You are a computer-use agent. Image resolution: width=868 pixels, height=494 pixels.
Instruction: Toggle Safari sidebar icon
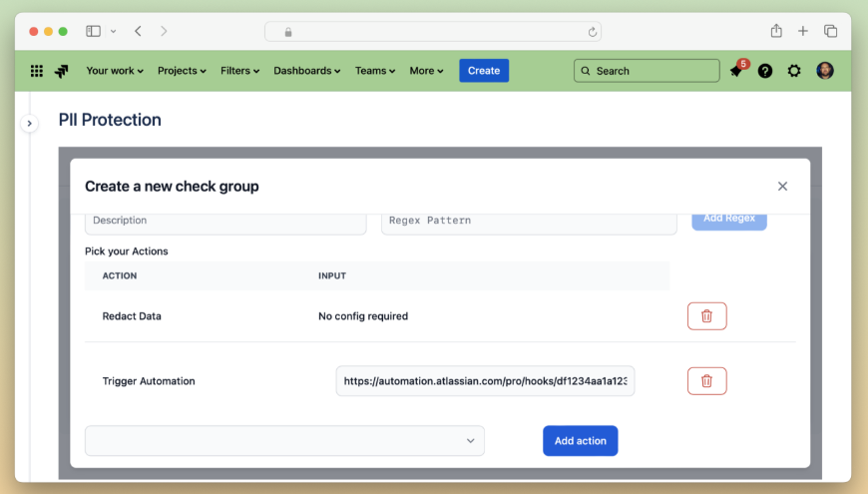pyautogui.click(x=93, y=31)
